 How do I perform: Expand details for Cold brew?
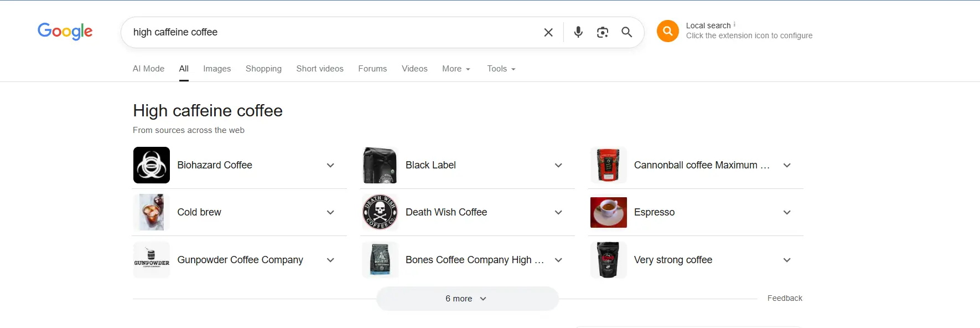(x=330, y=212)
